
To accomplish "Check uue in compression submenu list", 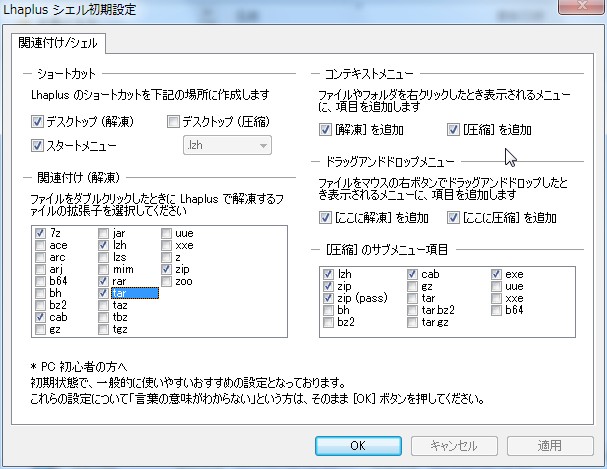I will (496, 286).
